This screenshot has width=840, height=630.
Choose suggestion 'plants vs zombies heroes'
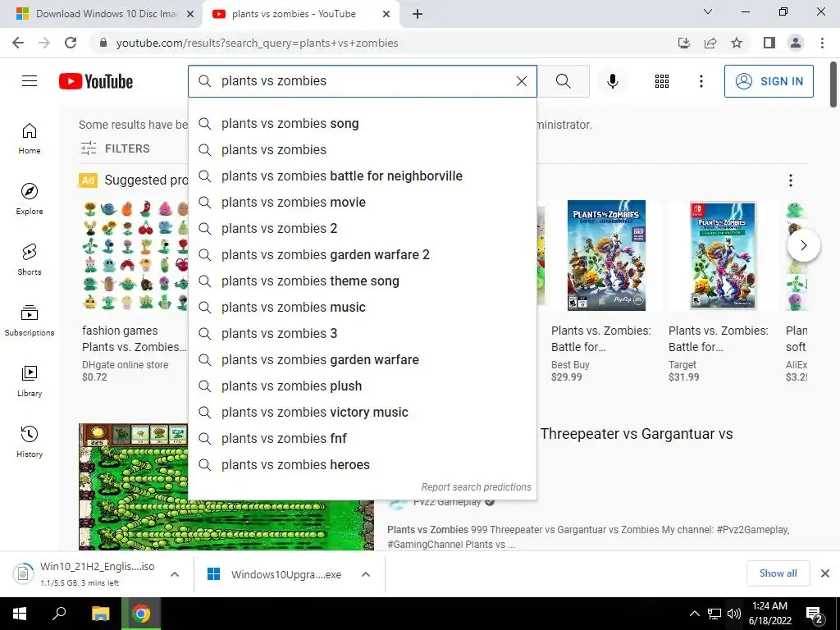pos(363,464)
